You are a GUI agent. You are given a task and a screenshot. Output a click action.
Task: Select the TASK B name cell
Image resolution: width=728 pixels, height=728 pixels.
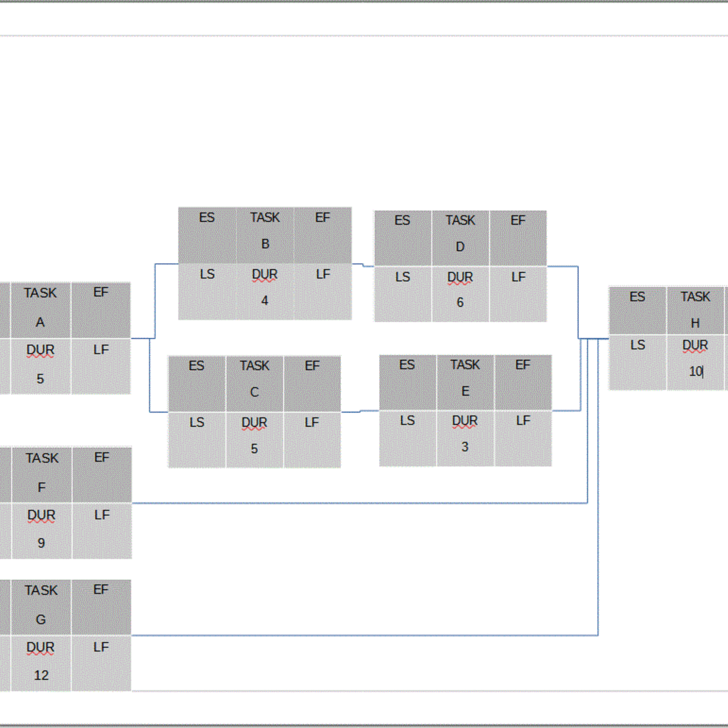[265, 235]
